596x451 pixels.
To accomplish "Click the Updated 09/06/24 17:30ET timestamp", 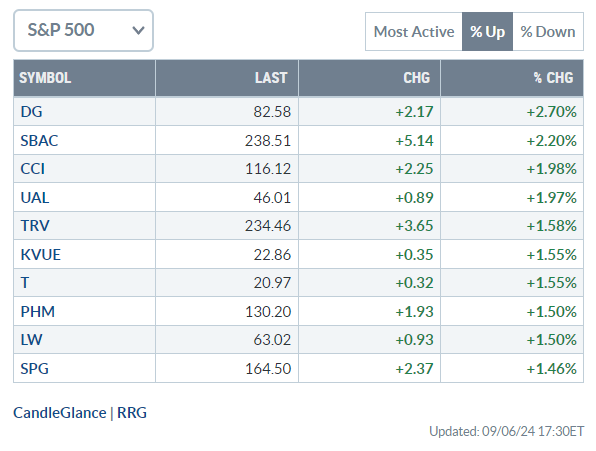I will tap(507, 432).
